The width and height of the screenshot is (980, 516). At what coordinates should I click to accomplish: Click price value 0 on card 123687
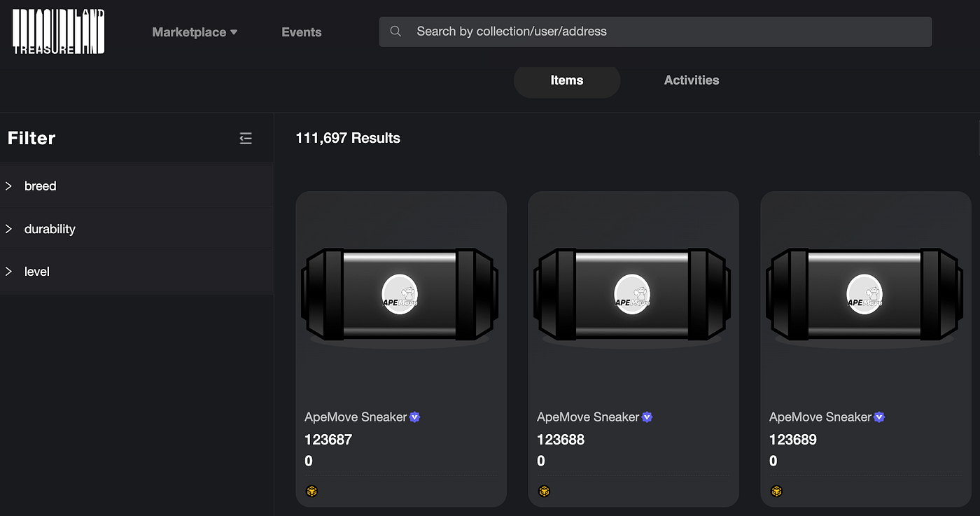[309, 461]
